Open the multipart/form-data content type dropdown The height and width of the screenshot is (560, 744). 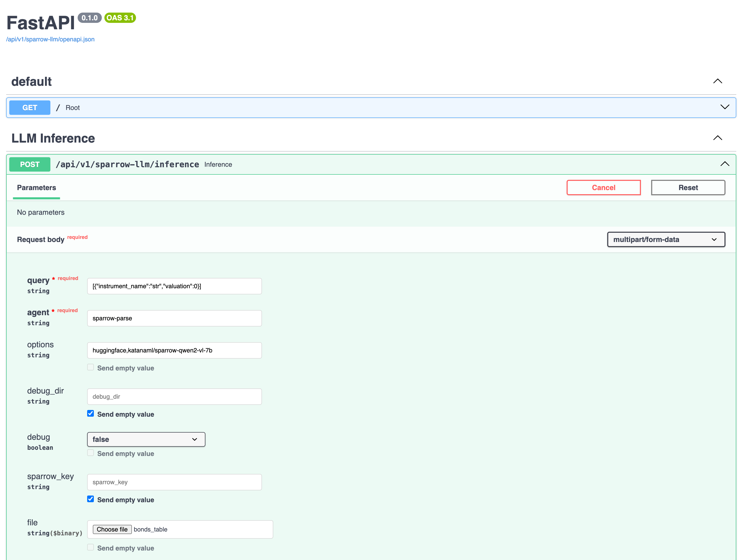coord(666,239)
